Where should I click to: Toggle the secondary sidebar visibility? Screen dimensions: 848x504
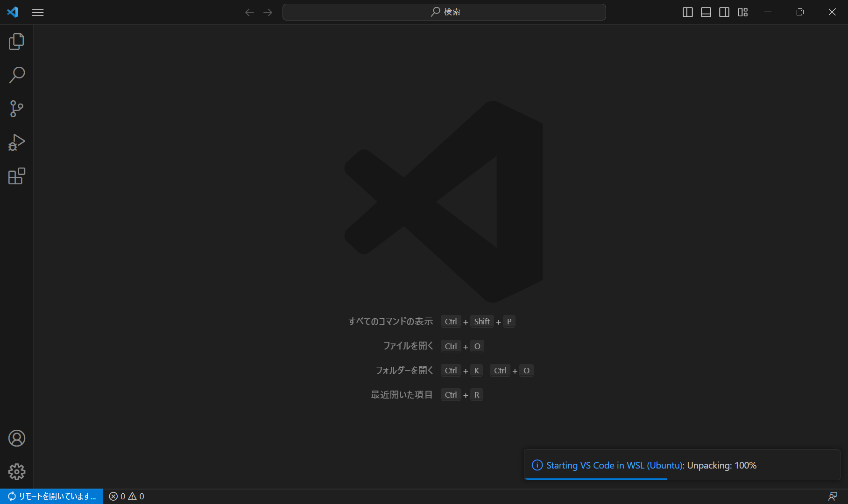(x=724, y=12)
